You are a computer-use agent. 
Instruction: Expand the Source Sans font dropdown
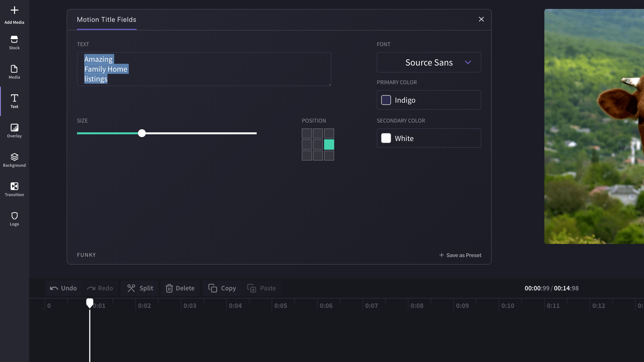pos(429,62)
